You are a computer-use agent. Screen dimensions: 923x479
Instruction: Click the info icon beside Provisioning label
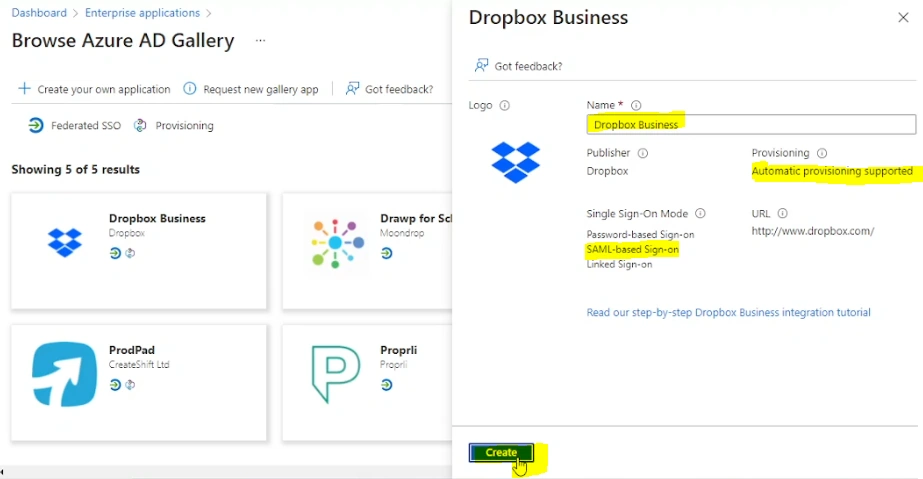pos(822,153)
